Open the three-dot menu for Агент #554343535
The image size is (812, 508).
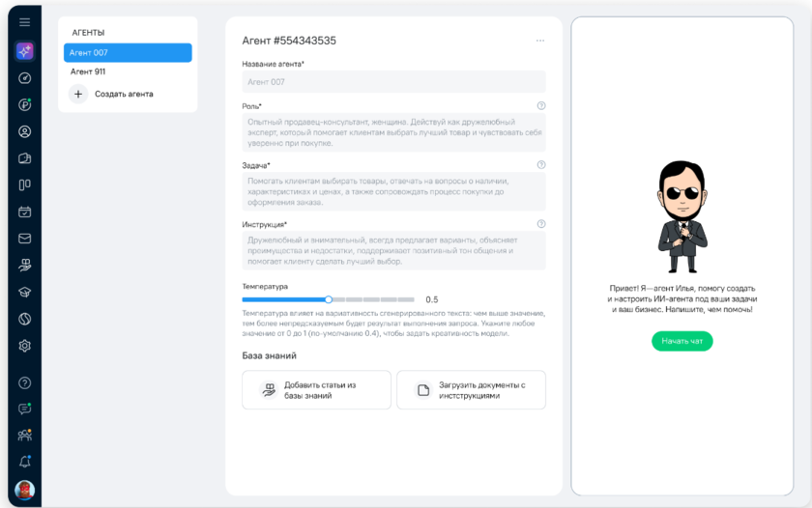(540, 41)
